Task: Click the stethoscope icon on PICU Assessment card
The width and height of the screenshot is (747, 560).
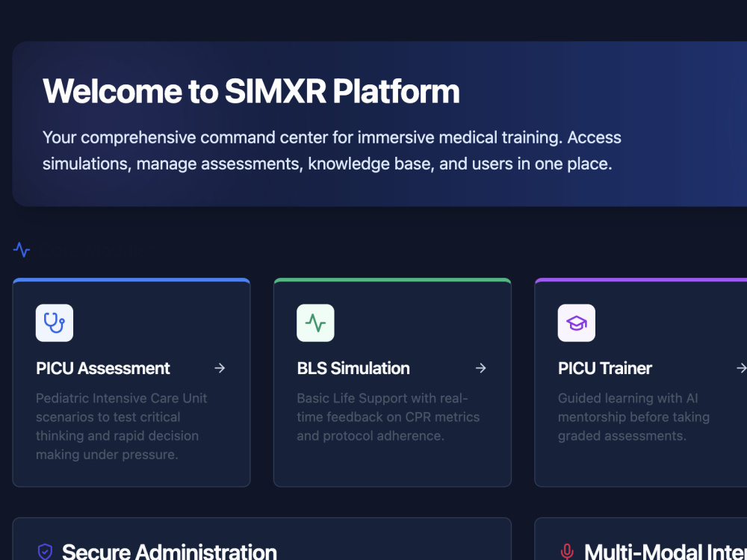Action: 55,323
